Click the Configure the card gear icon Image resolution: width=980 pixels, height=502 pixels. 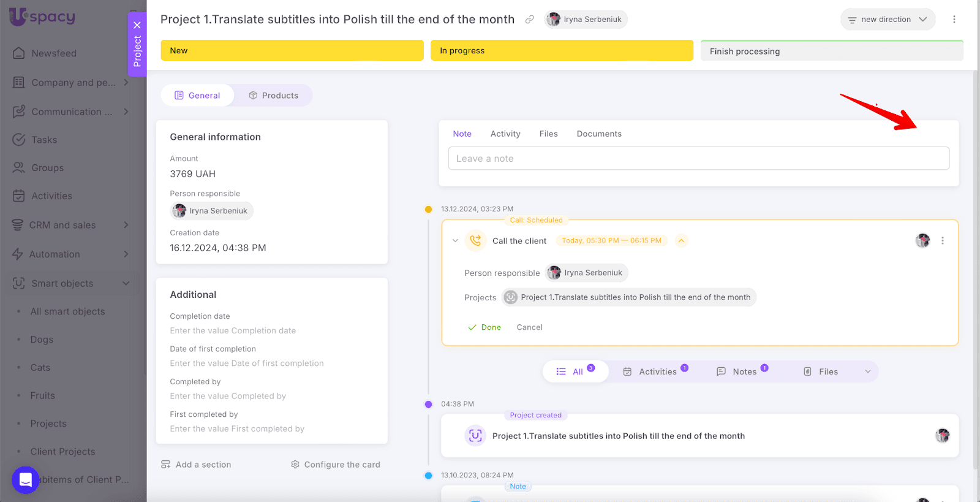tap(295, 465)
